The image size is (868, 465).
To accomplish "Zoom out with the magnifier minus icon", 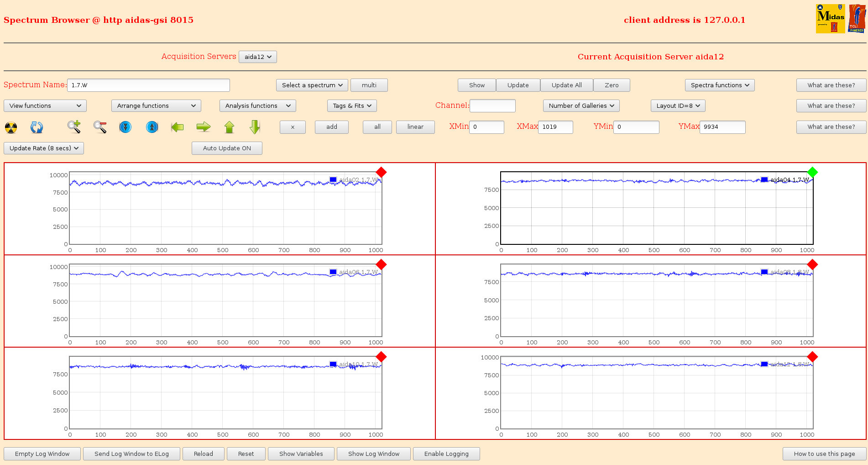I will click(x=100, y=127).
